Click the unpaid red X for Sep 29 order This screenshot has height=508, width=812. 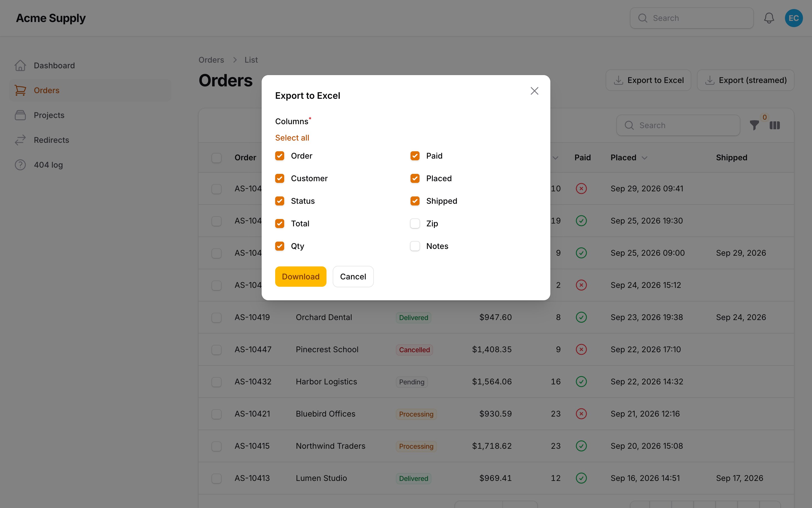point(581,189)
